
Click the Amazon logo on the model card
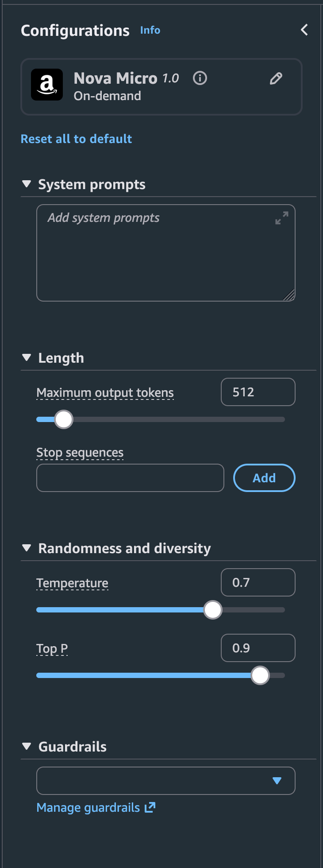tap(47, 85)
